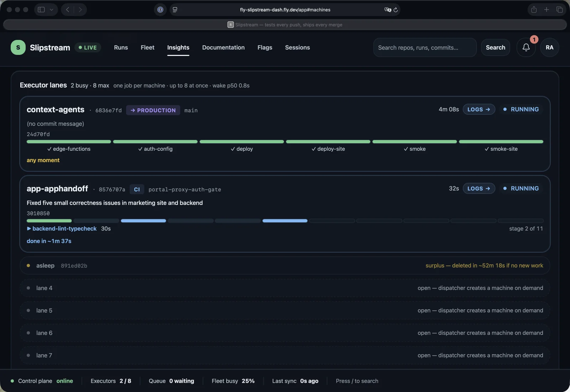The height and width of the screenshot is (392, 570).
Task: Reload the page
Action: point(396,10)
